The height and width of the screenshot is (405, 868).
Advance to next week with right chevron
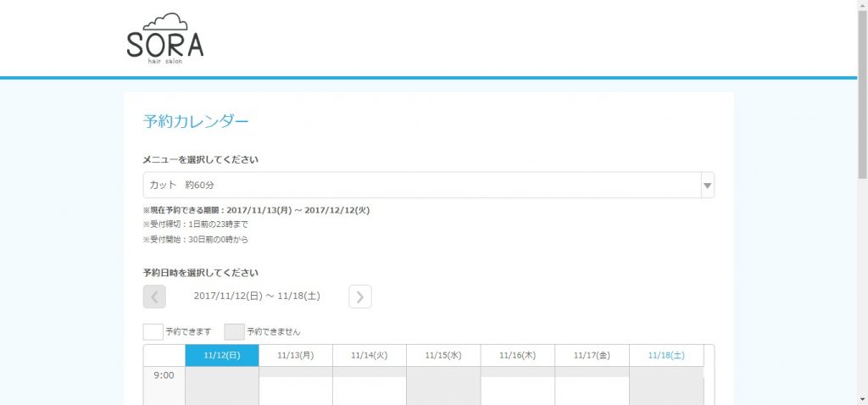click(359, 297)
